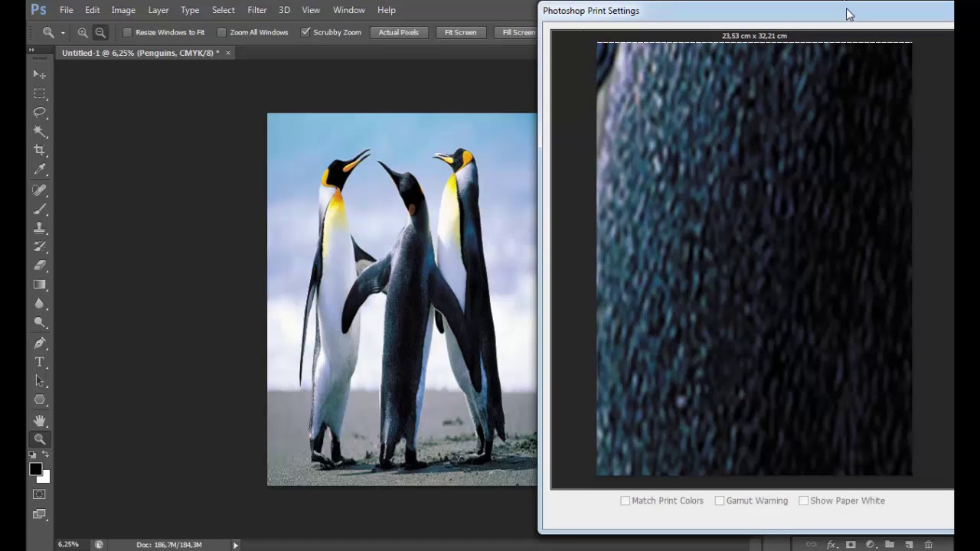
Task: Open the Filter menu
Action: 257,10
